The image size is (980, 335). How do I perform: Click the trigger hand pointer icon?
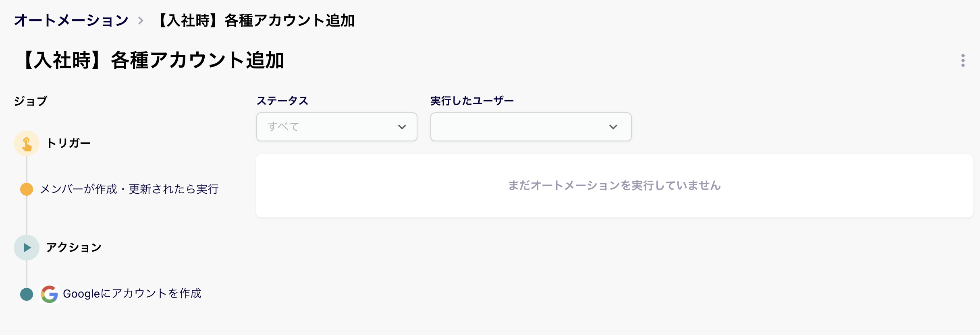click(x=27, y=143)
